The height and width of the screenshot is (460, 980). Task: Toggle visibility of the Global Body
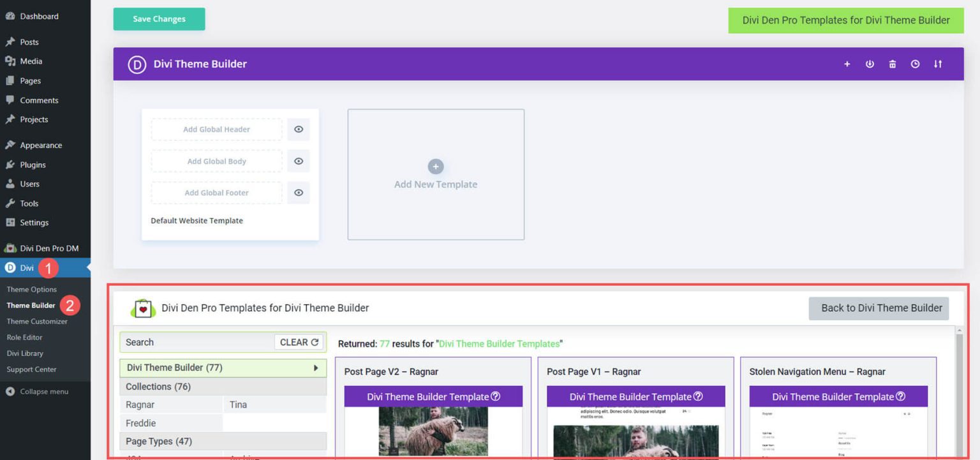point(298,161)
